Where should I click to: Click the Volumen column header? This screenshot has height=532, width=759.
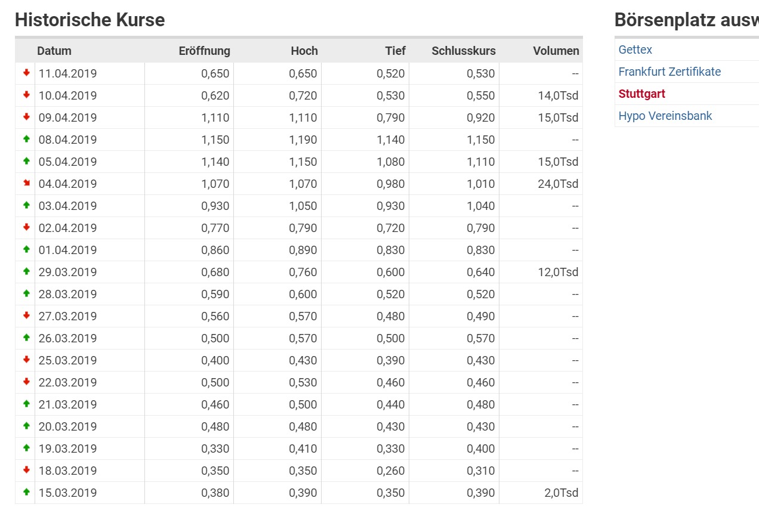(556, 51)
